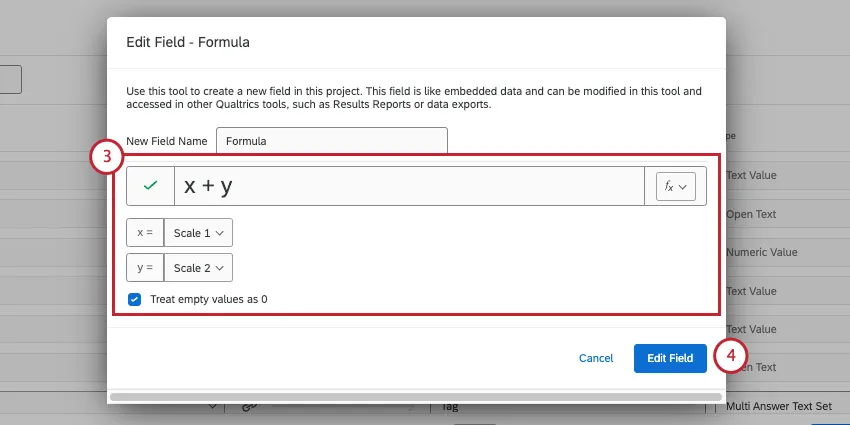Screen dimensions: 850x425
Task: Expand the x variable Scale 1 dropdown
Action: [x=198, y=233]
